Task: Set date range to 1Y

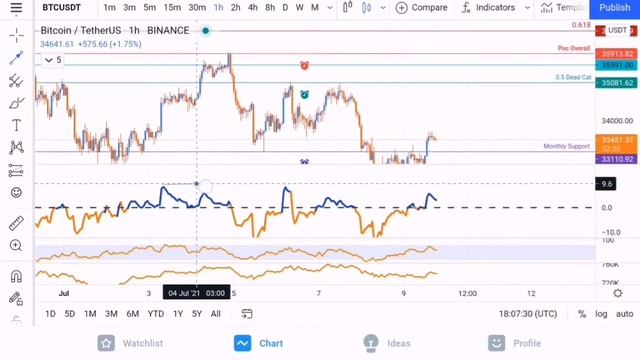Action: pos(178,314)
